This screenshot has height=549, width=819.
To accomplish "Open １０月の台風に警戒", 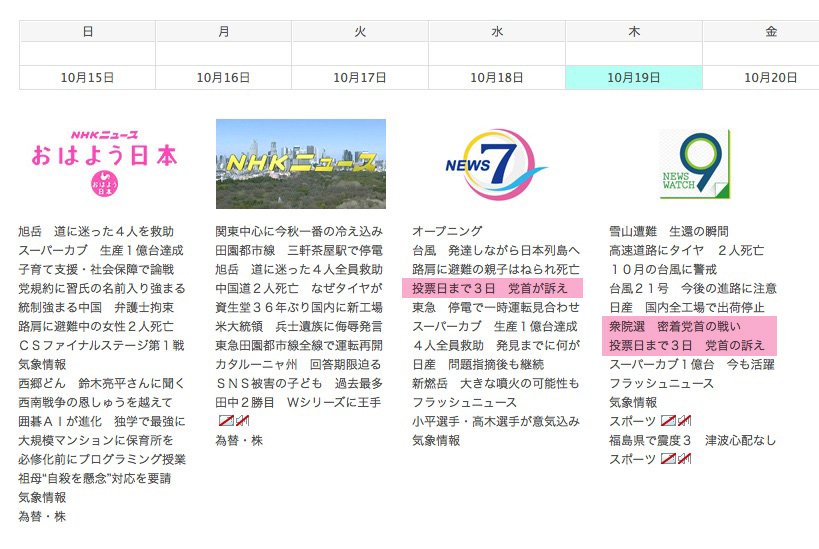I will coord(663,270).
